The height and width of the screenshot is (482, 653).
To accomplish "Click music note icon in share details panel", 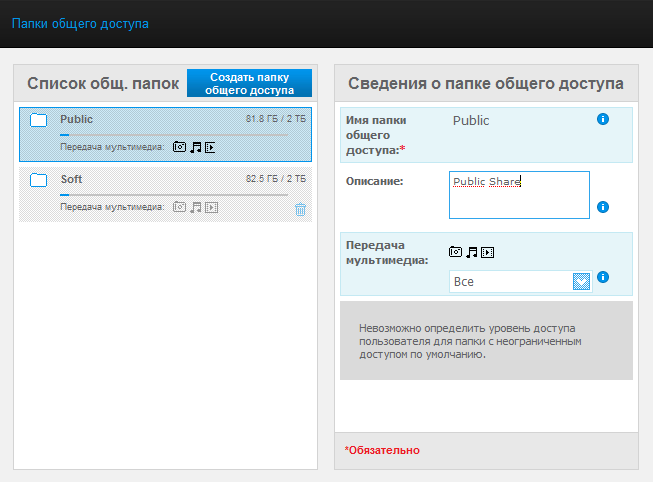I will click(x=471, y=252).
